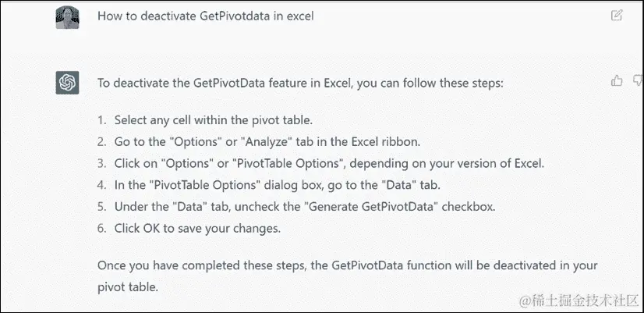Click step 1 "Select any cell within the pivot table"
The width and height of the screenshot is (644, 313).
tap(214, 120)
